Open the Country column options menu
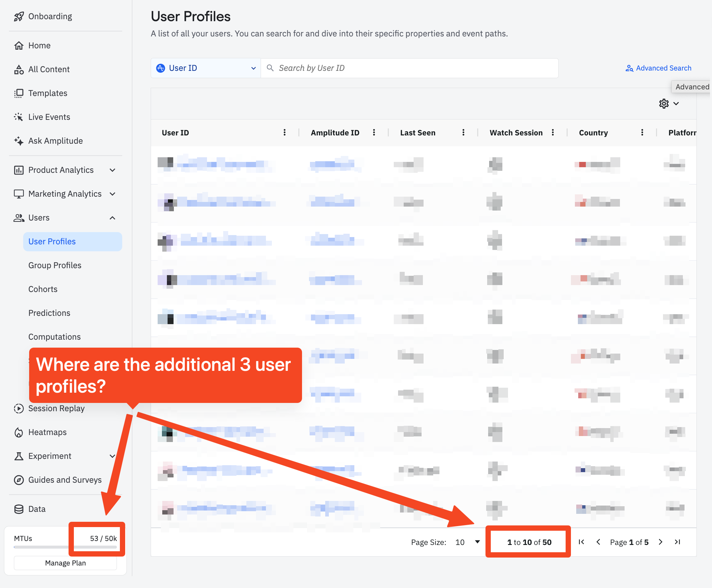712x588 pixels. pyautogui.click(x=642, y=132)
